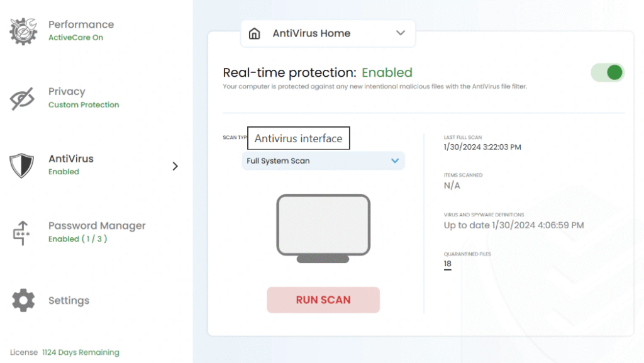Switch to the Password Manager section
The image size is (644, 363).
tap(97, 225)
